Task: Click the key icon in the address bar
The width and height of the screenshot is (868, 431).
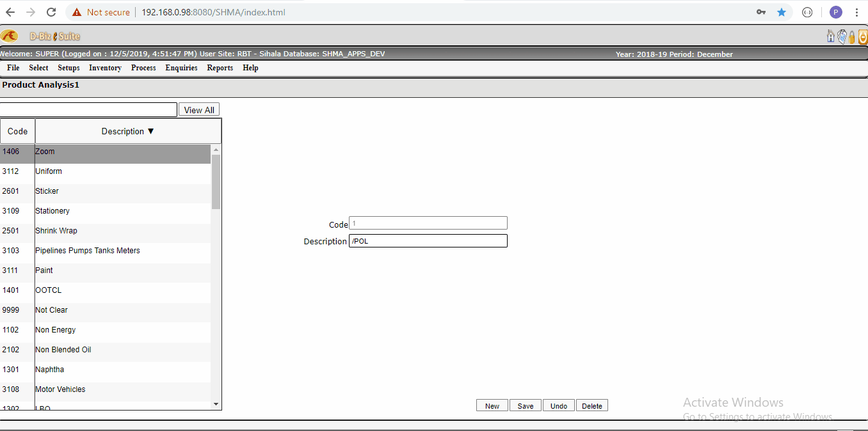Action: tap(762, 12)
